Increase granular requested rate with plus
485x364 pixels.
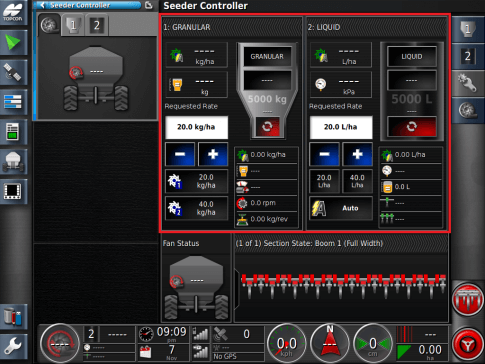[x=213, y=154]
